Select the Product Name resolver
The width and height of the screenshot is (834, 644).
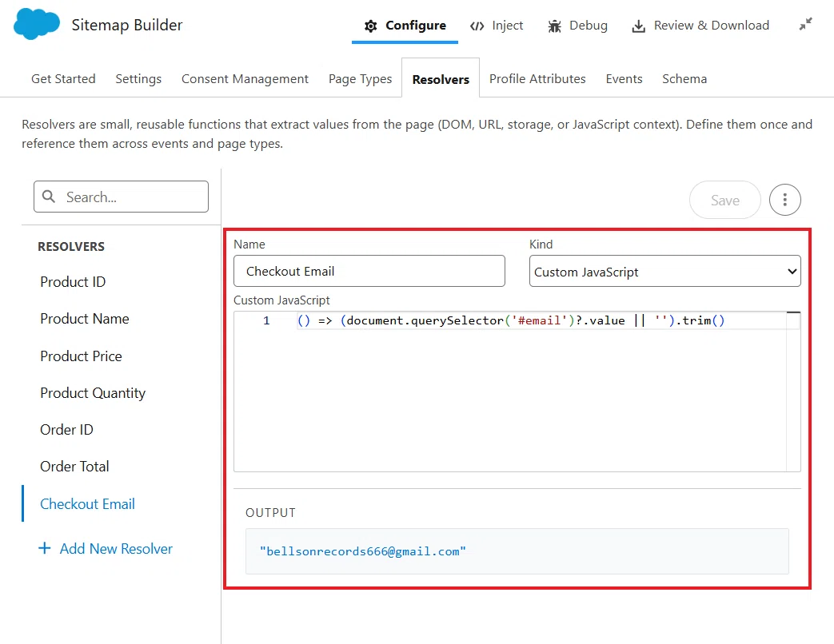tap(85, 318)
